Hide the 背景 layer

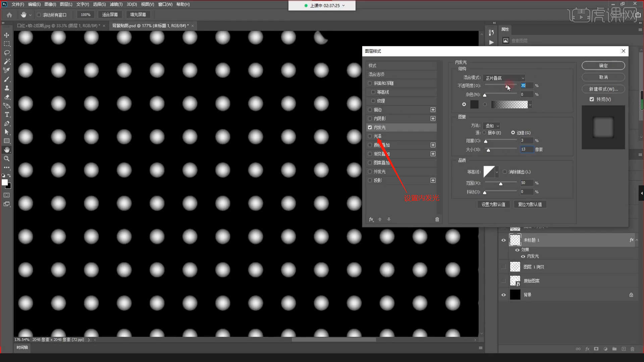click(x=503, y=295)
